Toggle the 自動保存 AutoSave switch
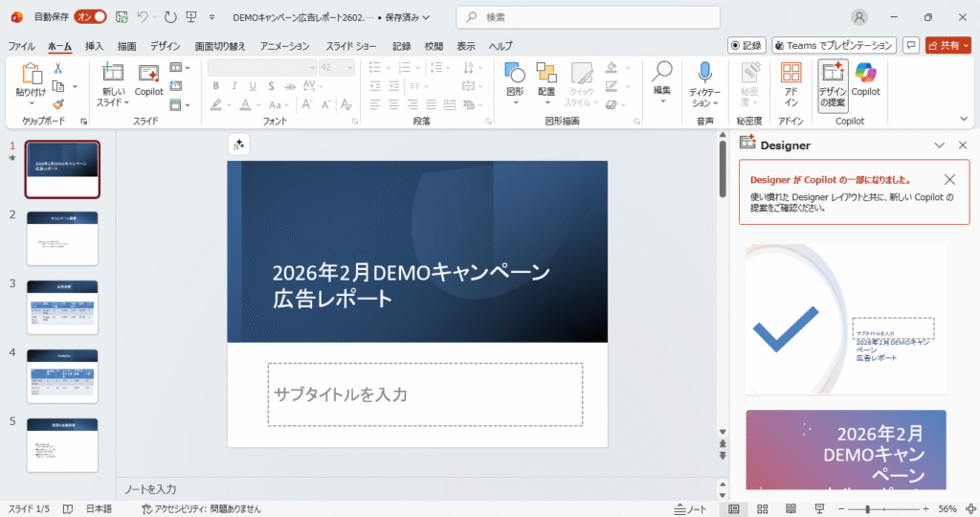Image resolution: width=980 pixels, height=517 pixels. (x=89, y=17)
